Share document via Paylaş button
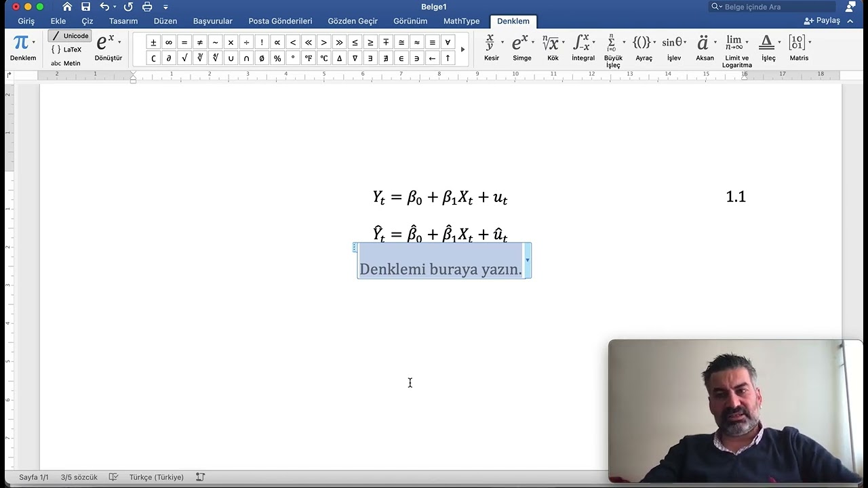Viewport: 868px width, 488px height. (822, 20)
